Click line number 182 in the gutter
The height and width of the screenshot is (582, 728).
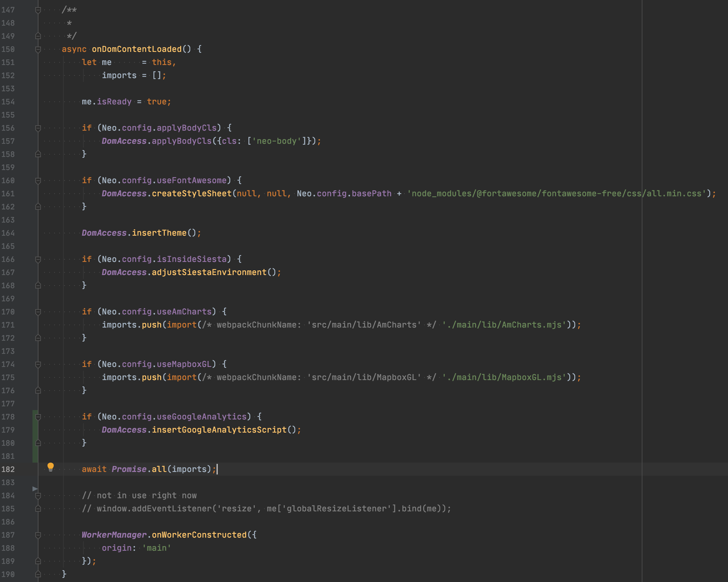tap(8, 469)
